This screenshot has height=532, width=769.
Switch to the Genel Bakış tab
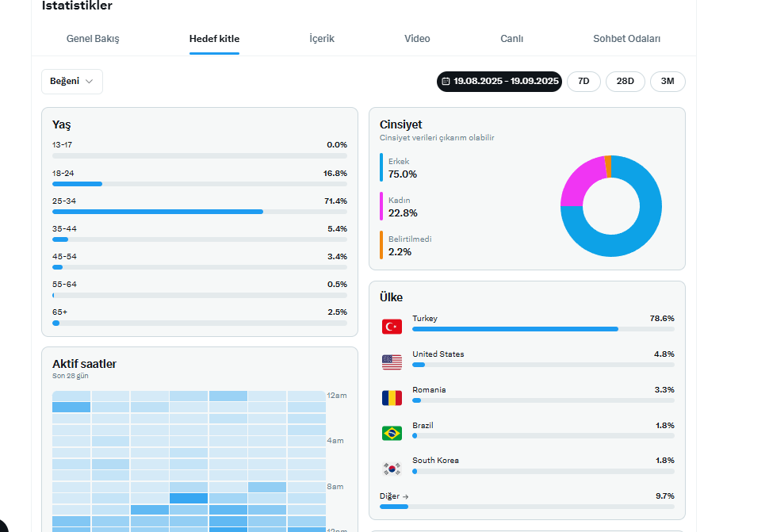pos(93,39)
